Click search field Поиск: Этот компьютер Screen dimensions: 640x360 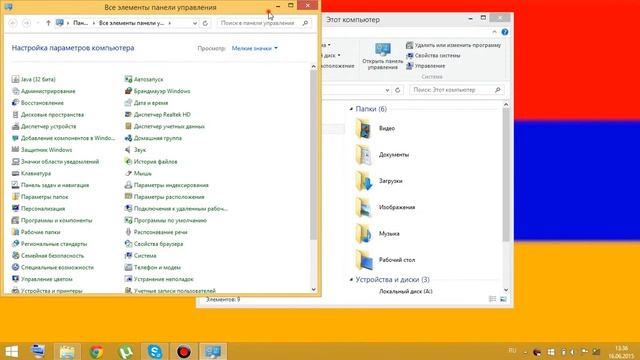click(457, 90)
